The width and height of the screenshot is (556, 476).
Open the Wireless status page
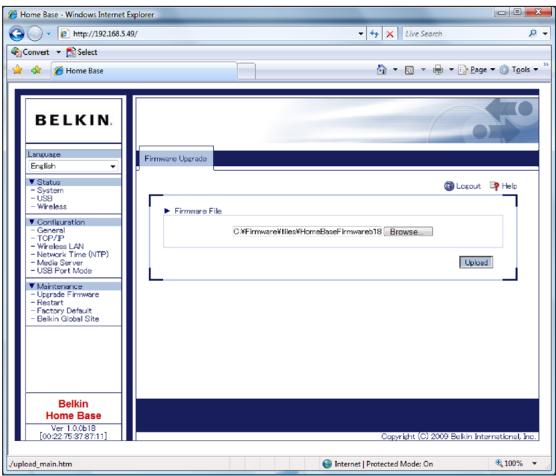52,206
